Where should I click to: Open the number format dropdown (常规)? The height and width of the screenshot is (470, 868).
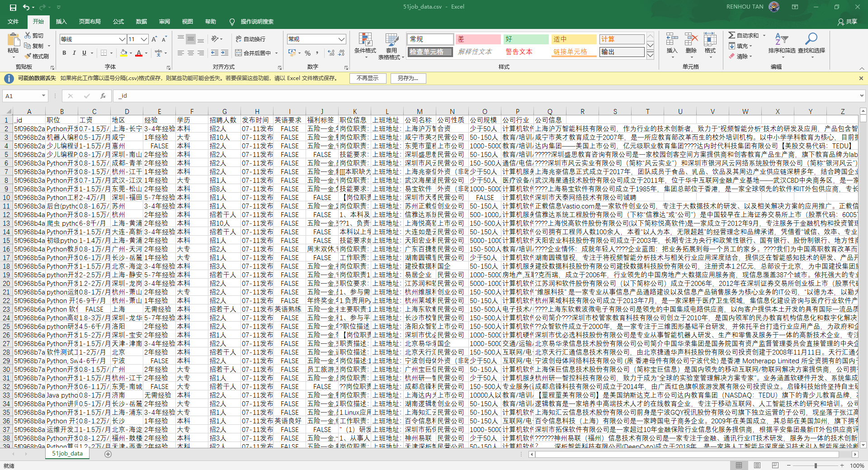(x=342, y=39)
